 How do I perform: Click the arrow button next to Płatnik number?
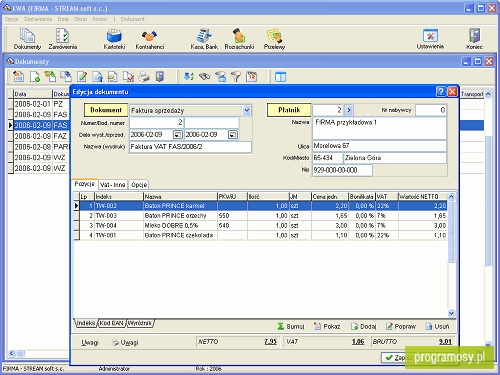349,110
